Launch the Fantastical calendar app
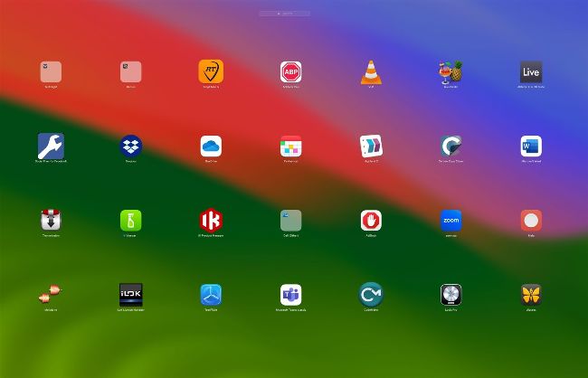 tap(290, 146)
